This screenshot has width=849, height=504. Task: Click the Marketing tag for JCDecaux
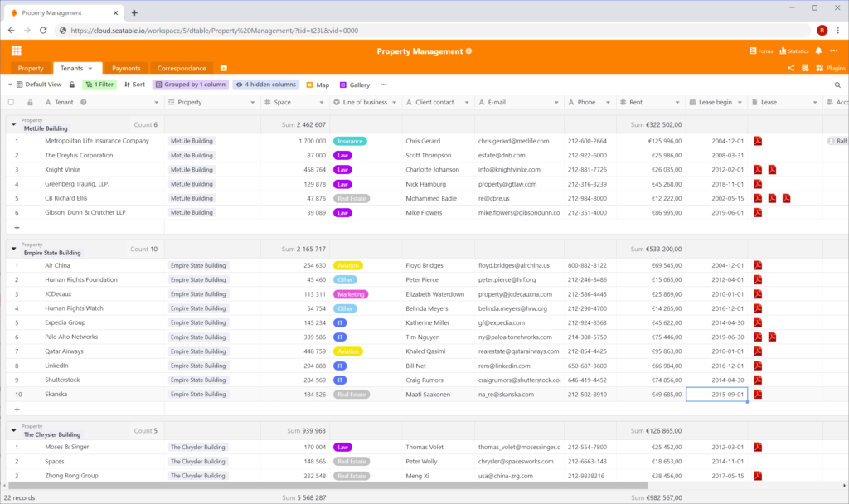351,294
